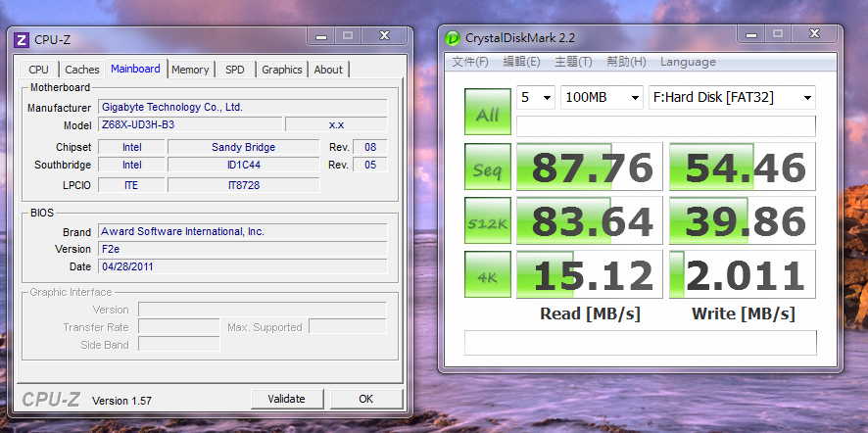
Task: Switch to the Caches tab in CPU-Z
Action: (82, 70)
